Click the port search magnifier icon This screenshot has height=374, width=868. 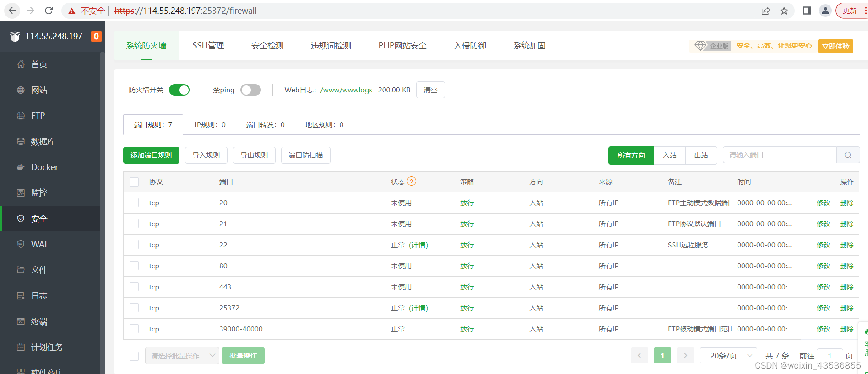pyautogui.click(x=848, y=155)
